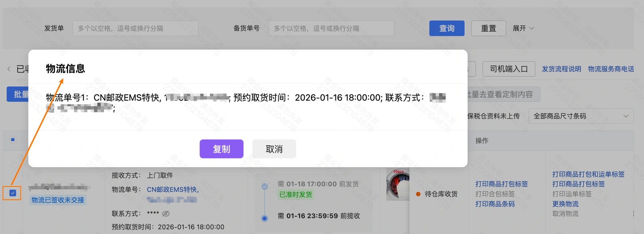
Task: Click 取消物流 action
Action: [565, 214]
